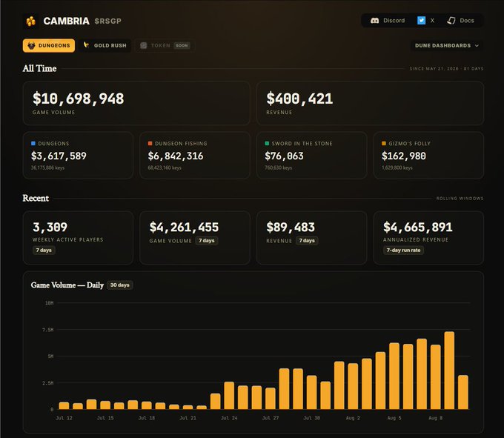Image resolution: width=504 pixels, height=438 pixels.
Task: Click the Since May 21 days label
Action: (x=446, y=68)
